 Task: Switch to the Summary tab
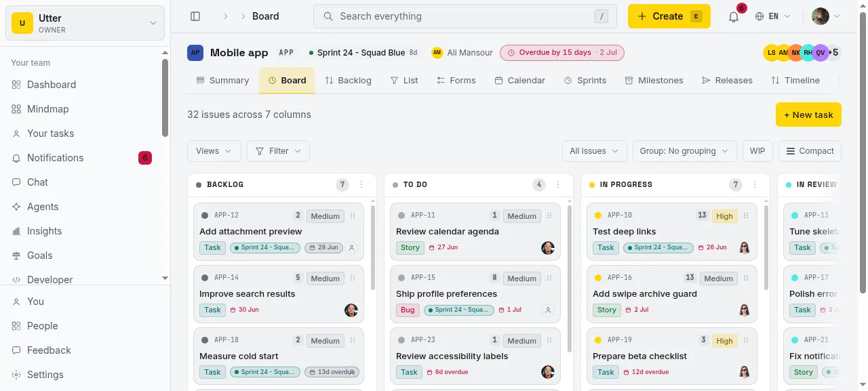223,80
